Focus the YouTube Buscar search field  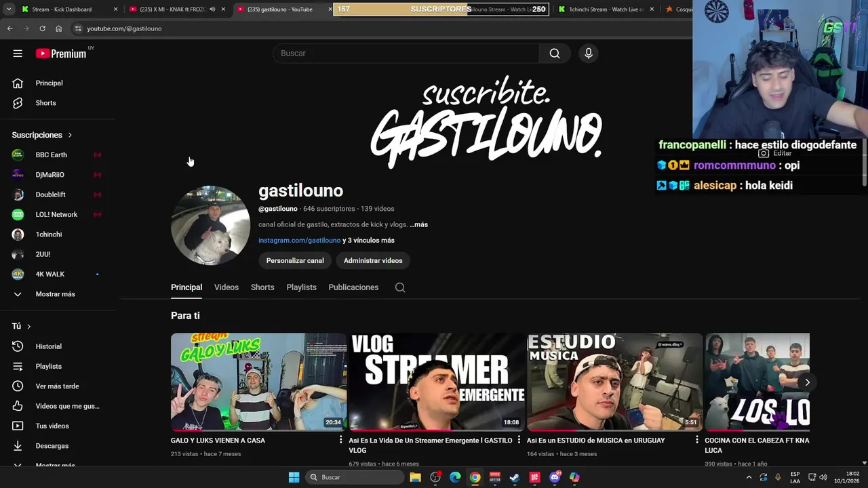(x=406, y=54)
